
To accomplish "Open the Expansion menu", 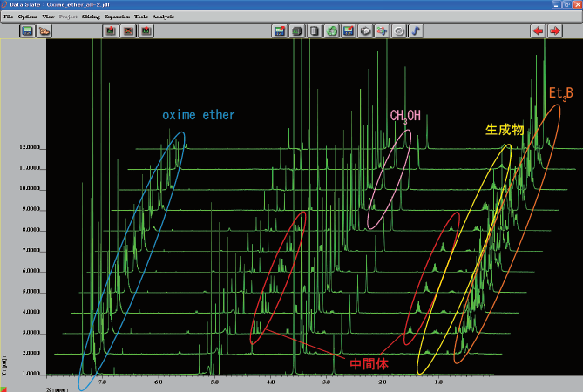I will point(117,17).
